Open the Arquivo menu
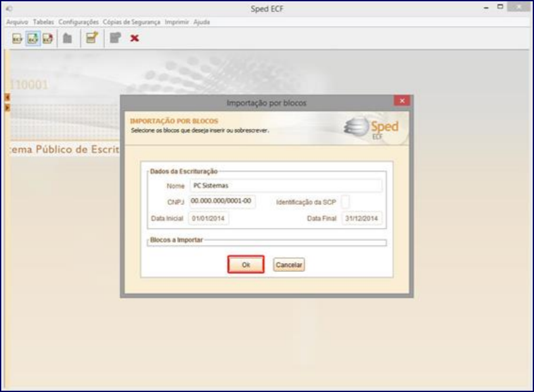This screenshot has height=392, width=534. coord(17,22)
